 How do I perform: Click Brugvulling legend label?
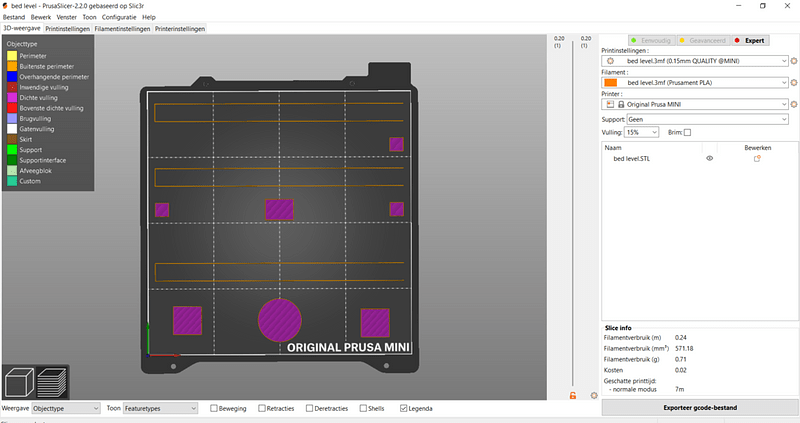35,119
